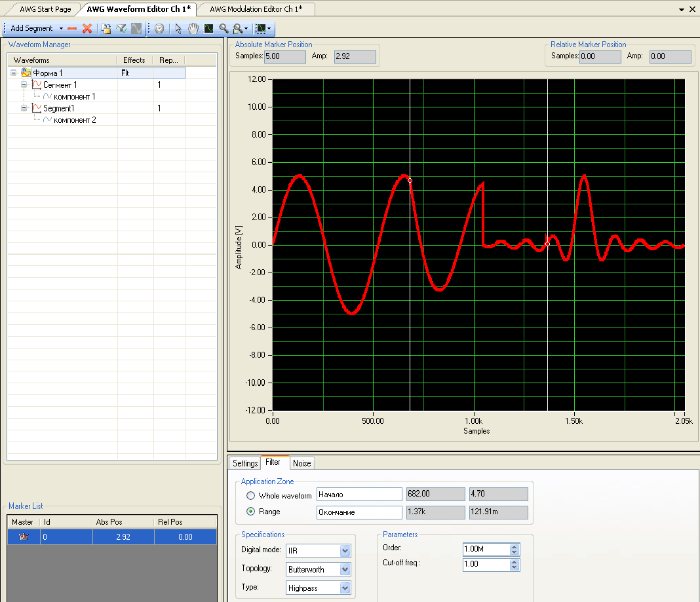Click the filter funnel icon in toolbar
The image size is (700, 602).
[x=121, y=29]
